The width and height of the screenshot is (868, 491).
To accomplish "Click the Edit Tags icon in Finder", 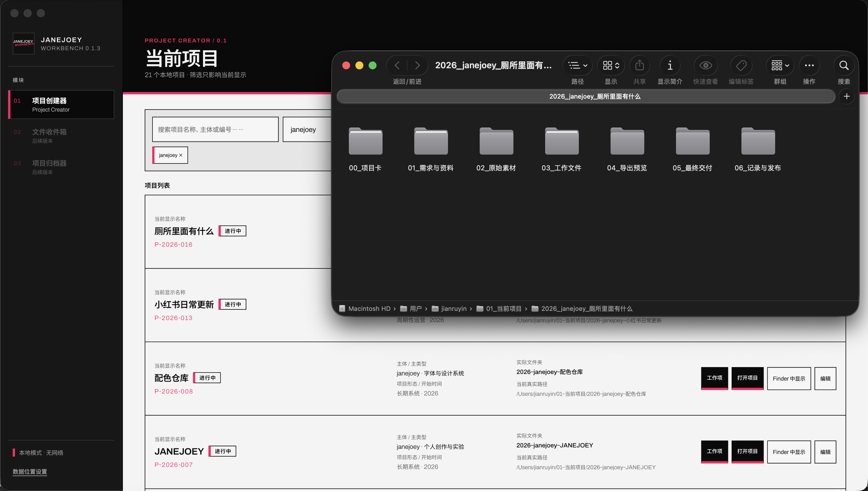I will pyautogui.click(x=741, y=65).
